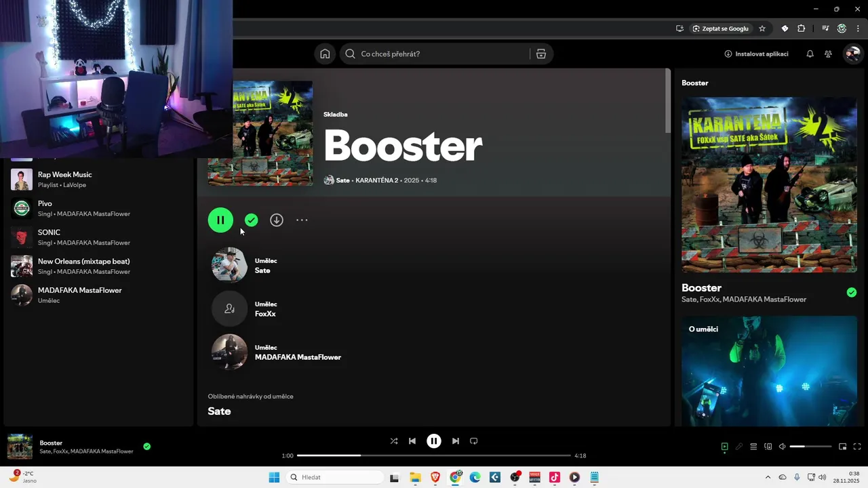Open Spotify notifications bell

pos(810,54)
